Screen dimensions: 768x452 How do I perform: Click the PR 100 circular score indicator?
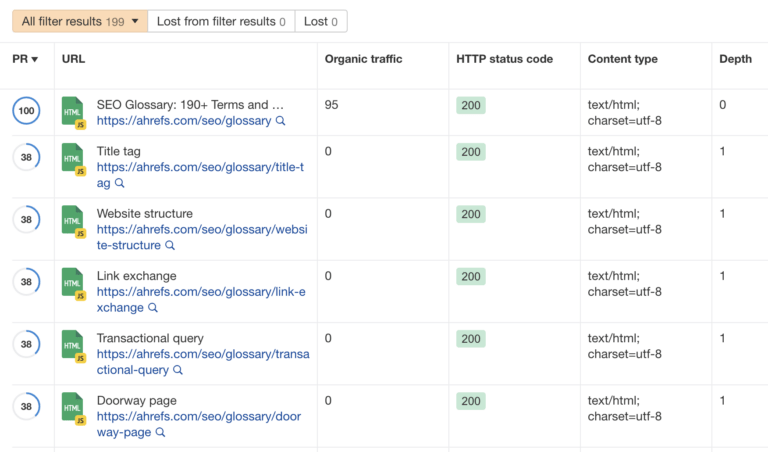pos(27,111)
